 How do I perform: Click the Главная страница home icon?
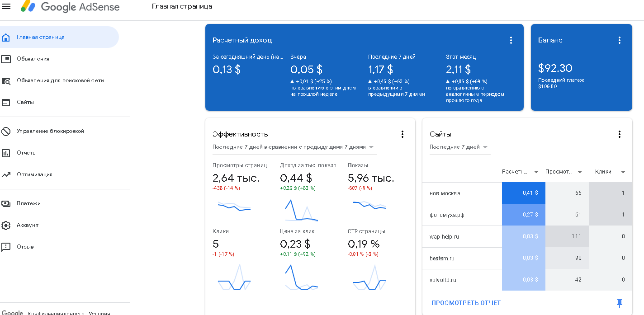coord(6,37)
